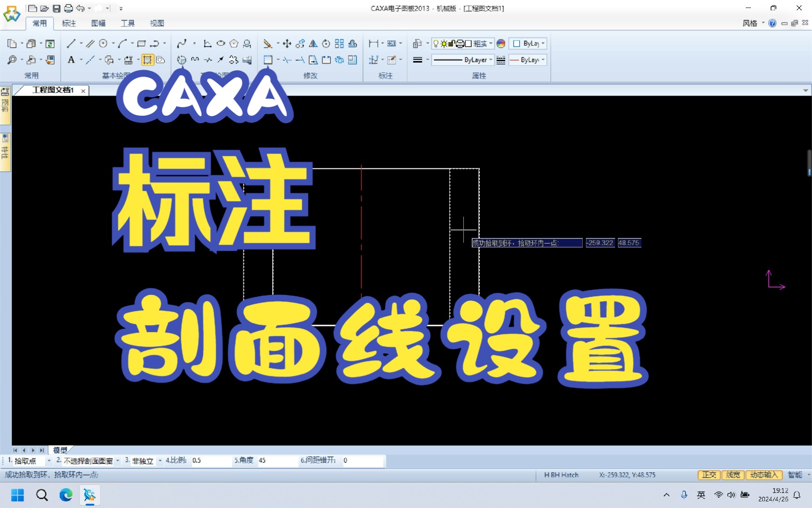Open the ByLayer color dropdown
Screen dimensions: 812x508
tap(543, 44)
